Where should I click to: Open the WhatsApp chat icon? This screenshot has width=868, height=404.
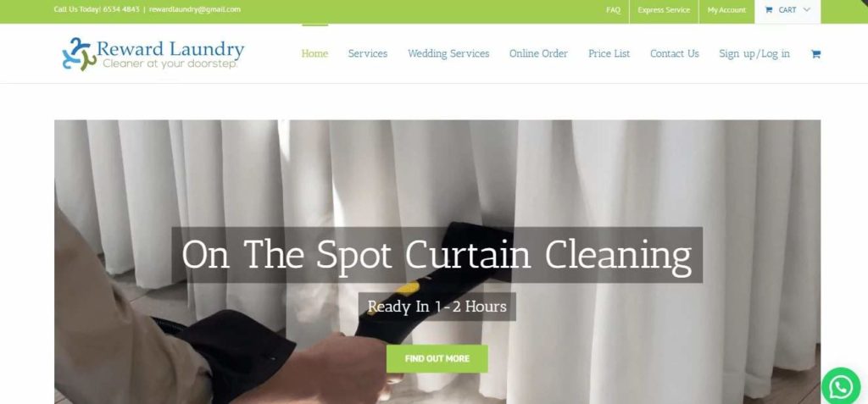pyautogui.click(x=841, y=387)
